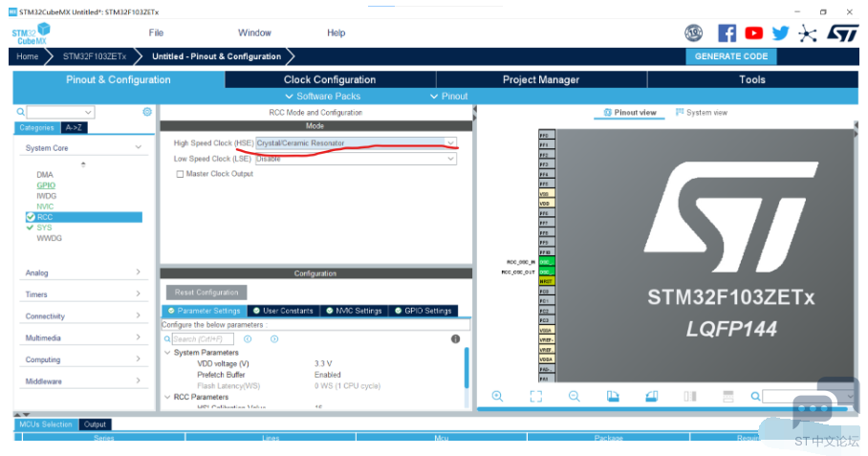
Task: Click the parameter search field
Action: (x=203, y=338)
